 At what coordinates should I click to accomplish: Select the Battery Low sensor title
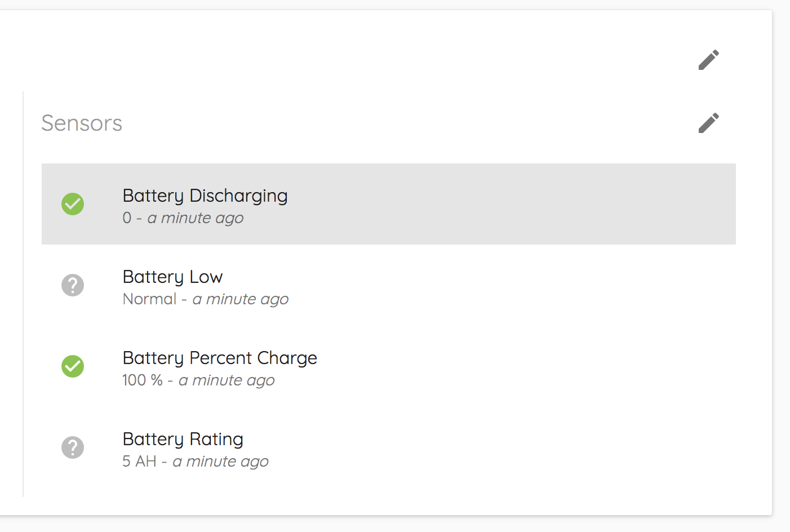coord(172,277)
